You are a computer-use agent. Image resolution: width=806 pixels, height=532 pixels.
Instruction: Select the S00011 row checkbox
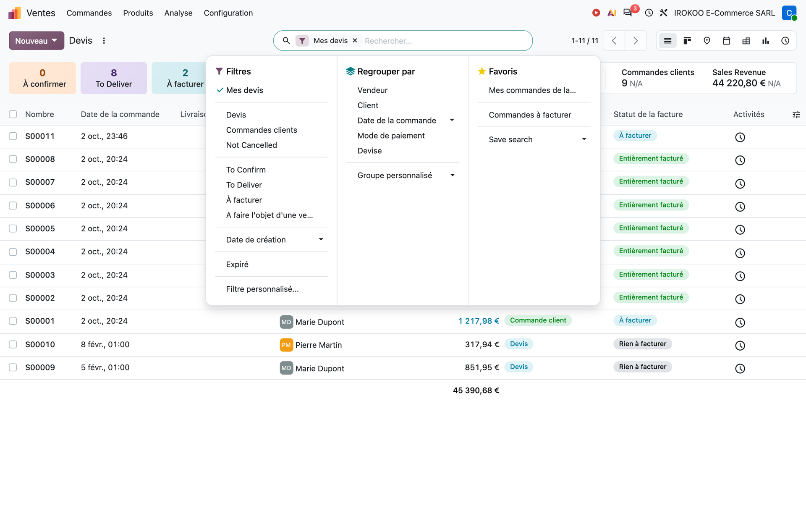coord(13,136)
